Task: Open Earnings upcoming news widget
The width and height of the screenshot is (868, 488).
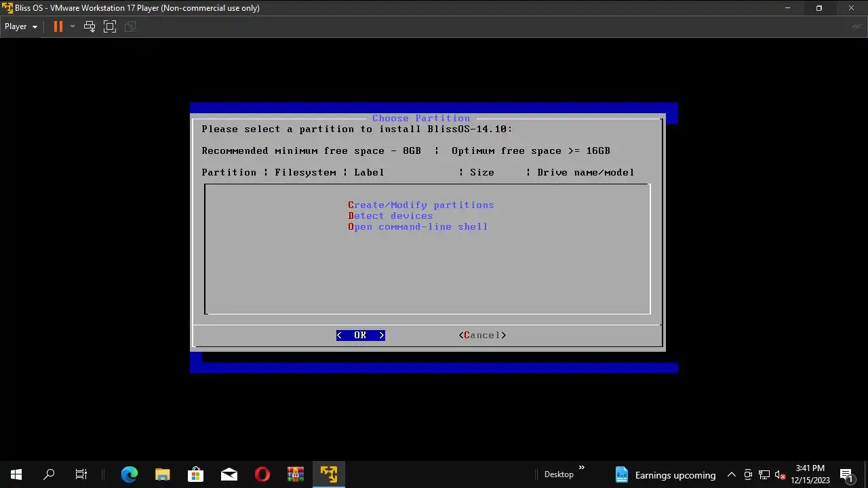Action: click(665, 474)
